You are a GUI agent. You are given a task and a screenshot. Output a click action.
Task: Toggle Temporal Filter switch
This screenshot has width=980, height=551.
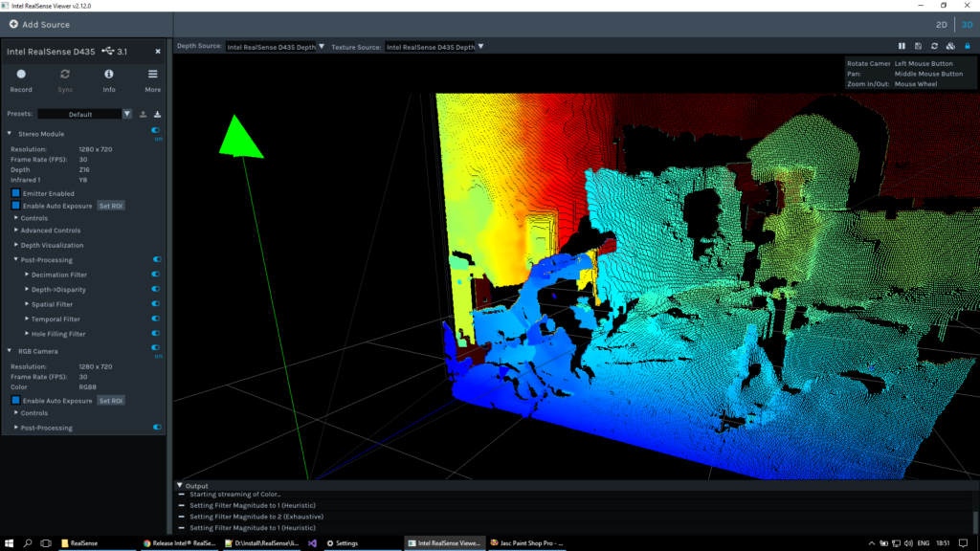(156, 319)
